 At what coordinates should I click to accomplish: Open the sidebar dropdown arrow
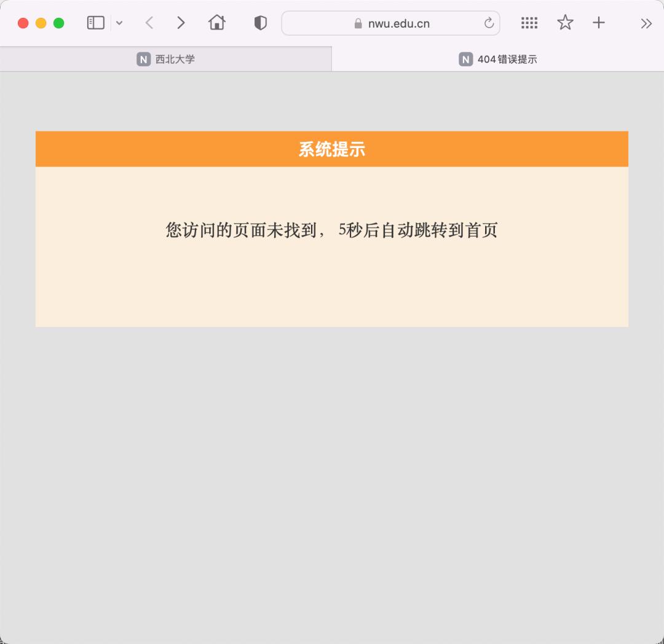click(119, 23)
